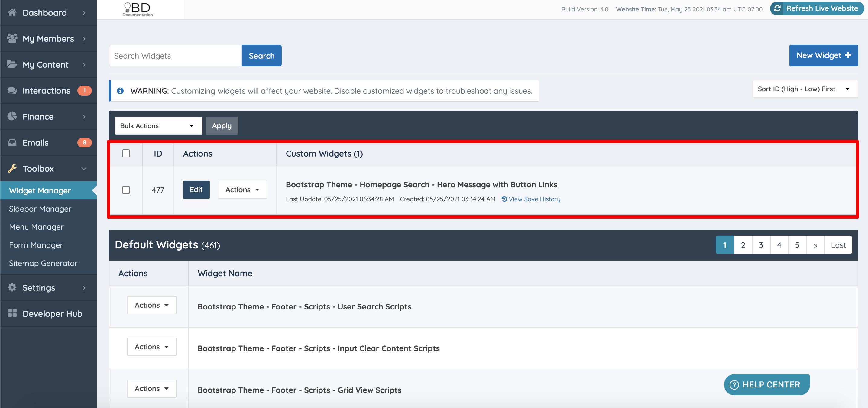This screenshot has width=868, height=408.
Task: Click the Developer Hub grid icon
Action: (12, 313)
